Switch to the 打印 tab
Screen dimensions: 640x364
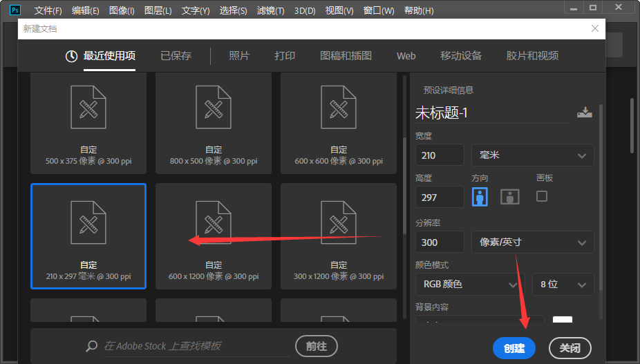285,56
